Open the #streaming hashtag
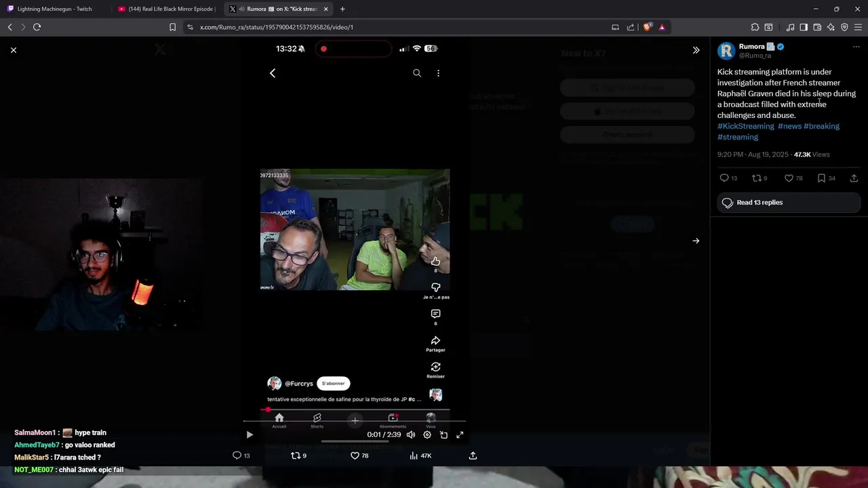The image size is (868, 488). tap(738, 137)
